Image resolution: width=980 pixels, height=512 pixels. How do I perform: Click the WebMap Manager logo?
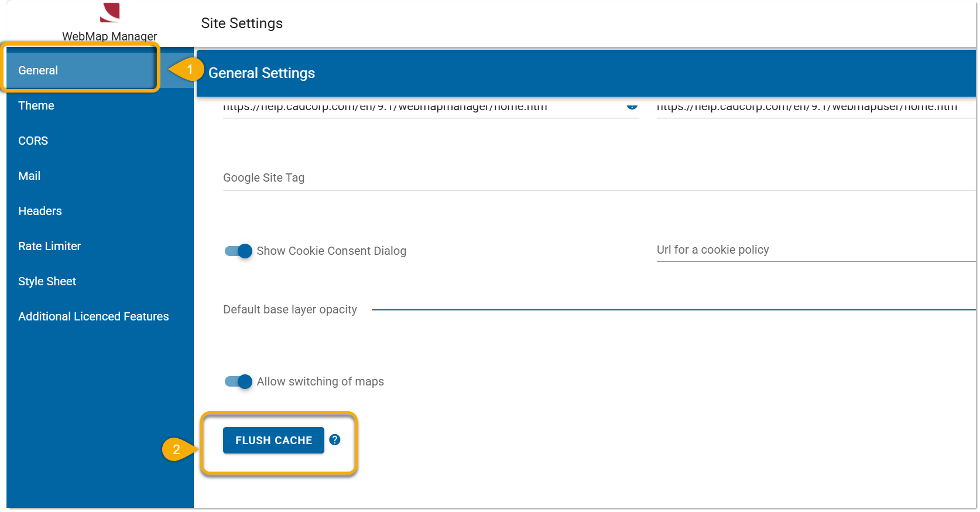pos(110,12)
